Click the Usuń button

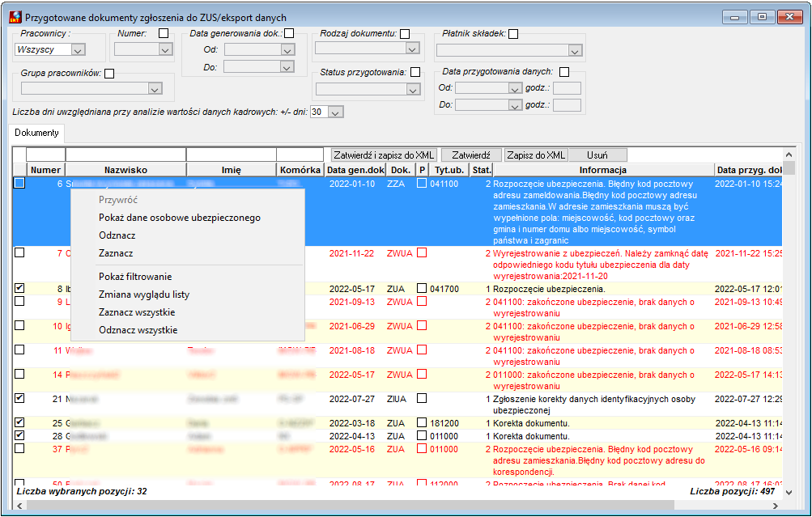click(x=597, y=155)
